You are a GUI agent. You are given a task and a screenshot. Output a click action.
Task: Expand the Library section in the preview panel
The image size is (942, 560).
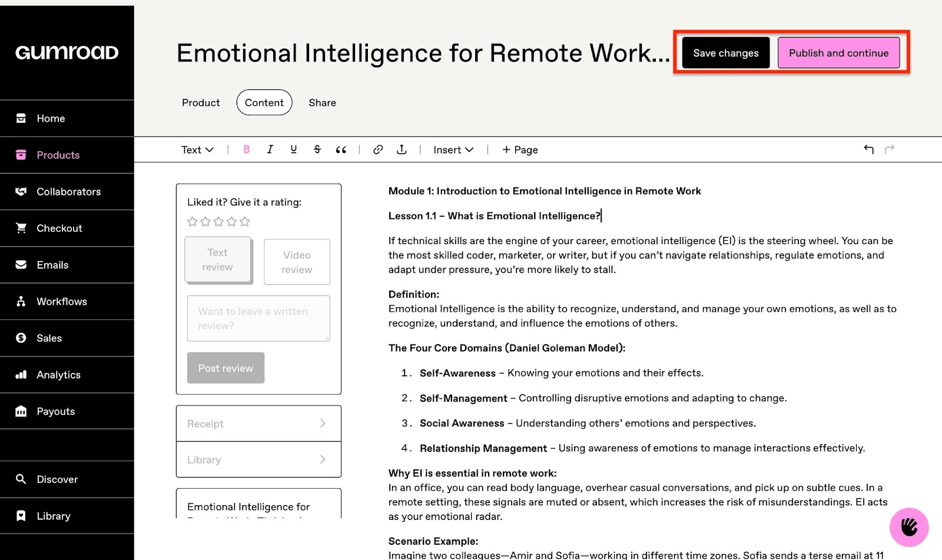[258, 459]
